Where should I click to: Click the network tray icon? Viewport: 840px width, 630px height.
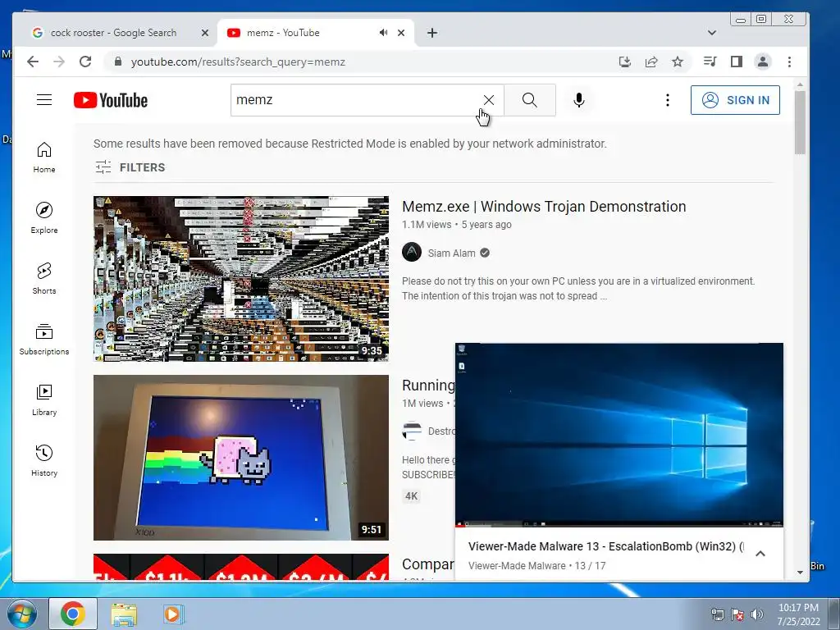[x=717, y=614]
